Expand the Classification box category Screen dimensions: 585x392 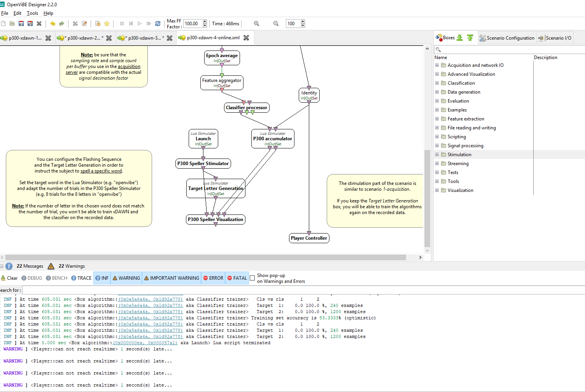[x=437, y=83]
